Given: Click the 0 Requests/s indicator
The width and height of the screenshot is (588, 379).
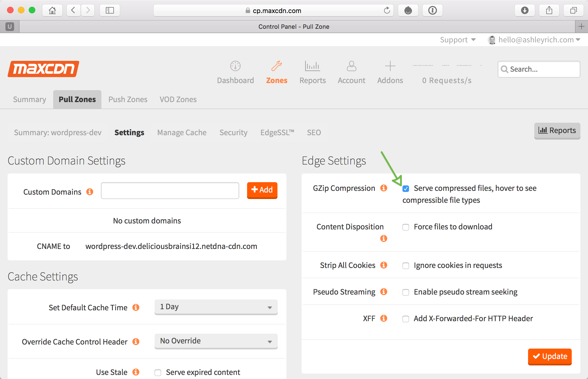Looking at the screenshot, I should (x=447, y=80).
